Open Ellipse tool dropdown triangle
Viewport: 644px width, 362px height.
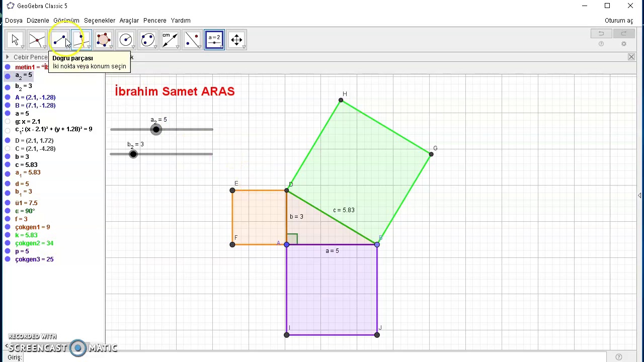pyautogui.click(x=155, y=47)
